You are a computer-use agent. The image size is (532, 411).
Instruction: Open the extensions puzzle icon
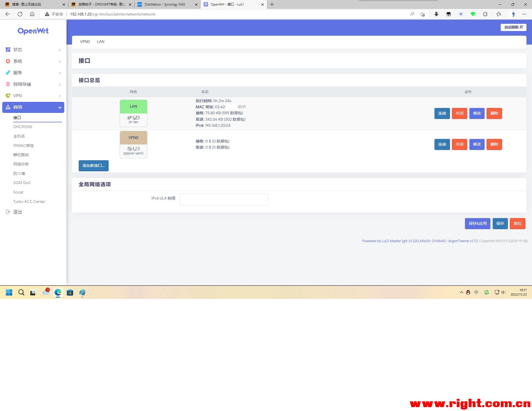click(x=485, y=14)
